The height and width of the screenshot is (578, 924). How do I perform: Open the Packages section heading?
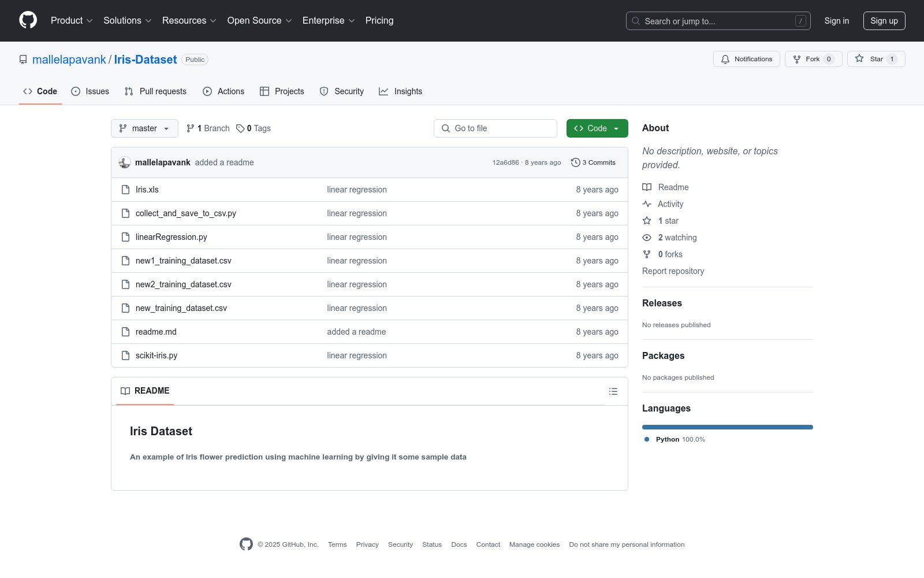pos(663,356)
